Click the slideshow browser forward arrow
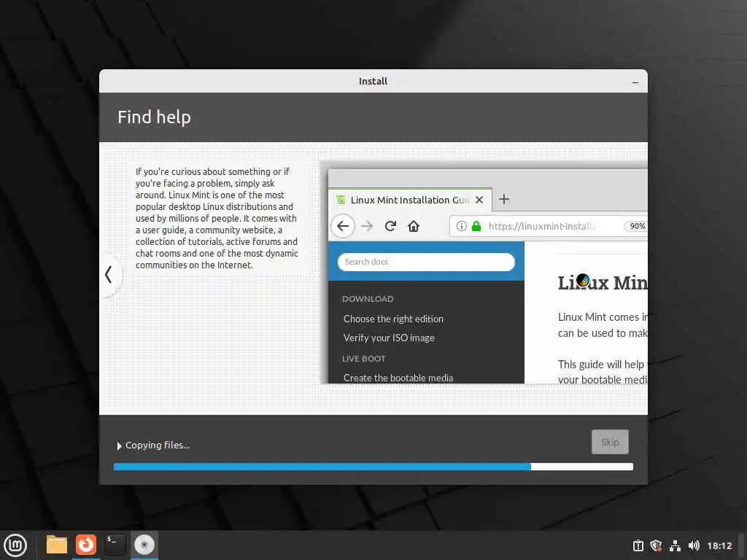Image resolution: width=747 pixels, height=560 pixels. tap(367, 226)
